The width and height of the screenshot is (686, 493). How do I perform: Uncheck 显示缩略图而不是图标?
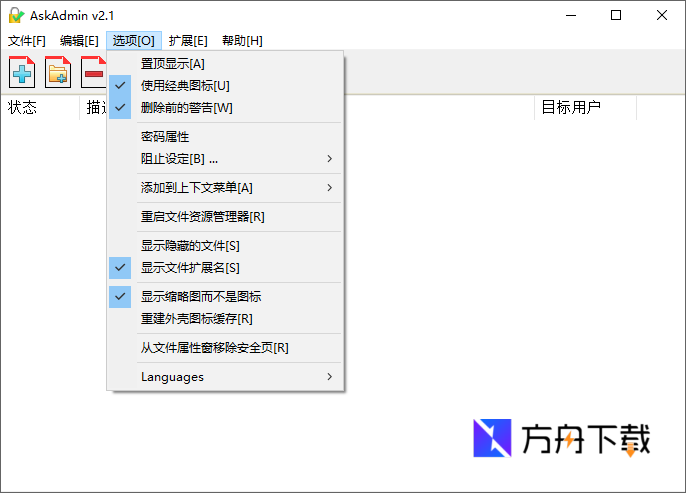click(x=225, y=297)
